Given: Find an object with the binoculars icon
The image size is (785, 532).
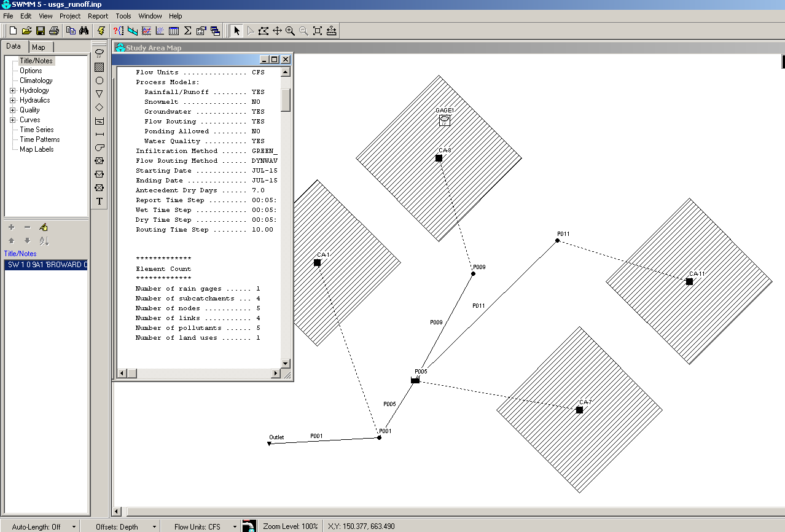Looking at the screenshot, I should [x=84, y=31].
